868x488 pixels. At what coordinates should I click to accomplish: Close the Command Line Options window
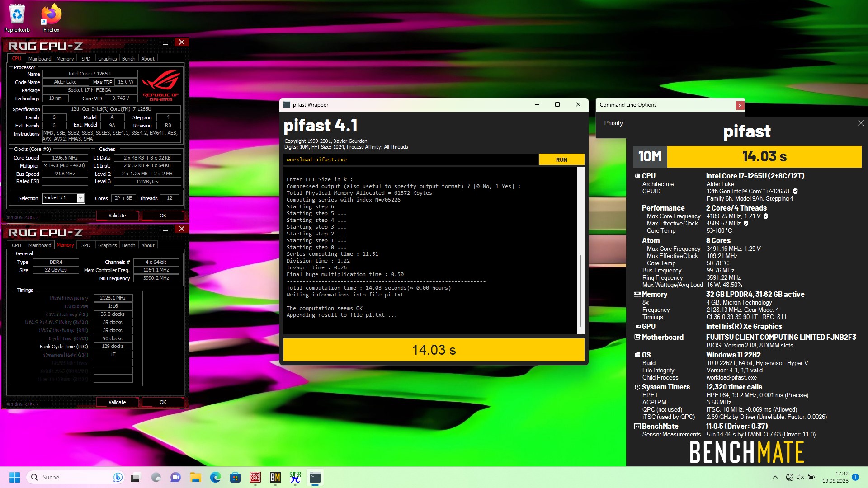coord(740,105)
